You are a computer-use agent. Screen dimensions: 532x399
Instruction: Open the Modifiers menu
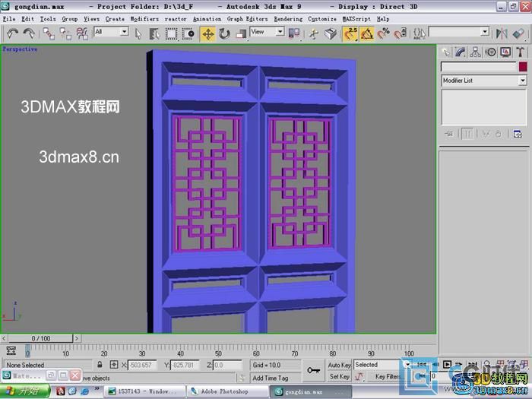(144, 19)
